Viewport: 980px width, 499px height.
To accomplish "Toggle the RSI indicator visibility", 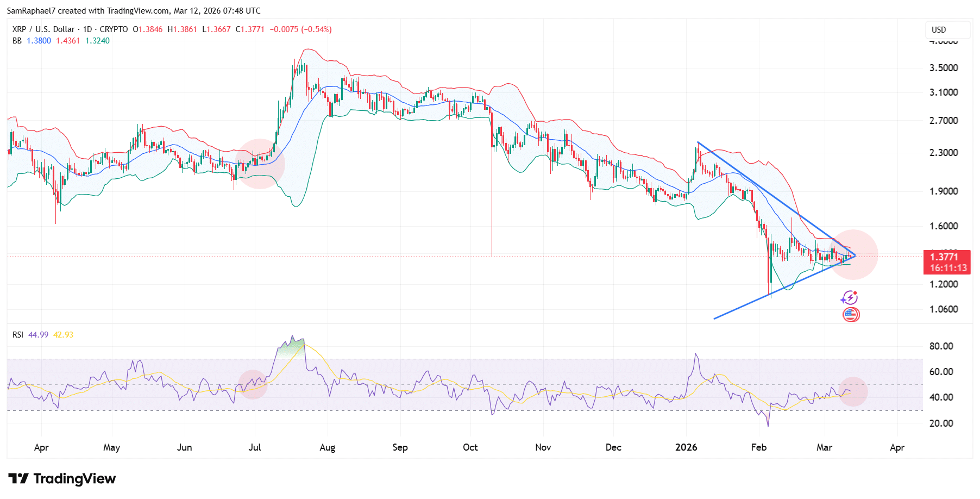I will click(19, 335).
